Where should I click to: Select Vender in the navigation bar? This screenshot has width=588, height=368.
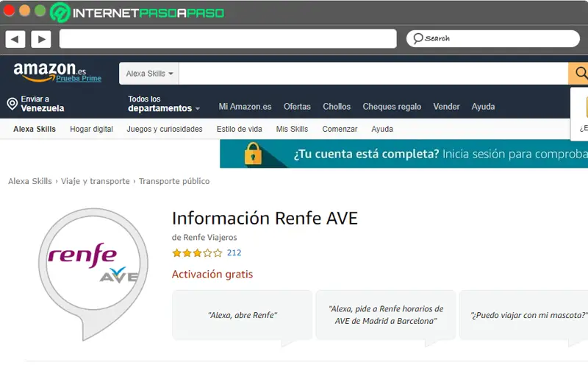pyautogui.click(x=446, y=107)
